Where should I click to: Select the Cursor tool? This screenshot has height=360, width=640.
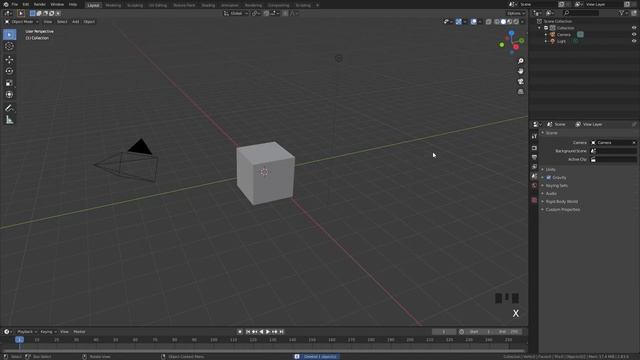[9, 46]
